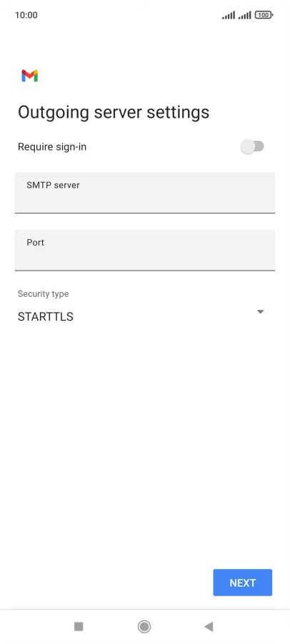Viewport: 290px width, 644px height.
Task: Click the blank area between STARTTLS and NEXT
Action: (x=145, y=448)
